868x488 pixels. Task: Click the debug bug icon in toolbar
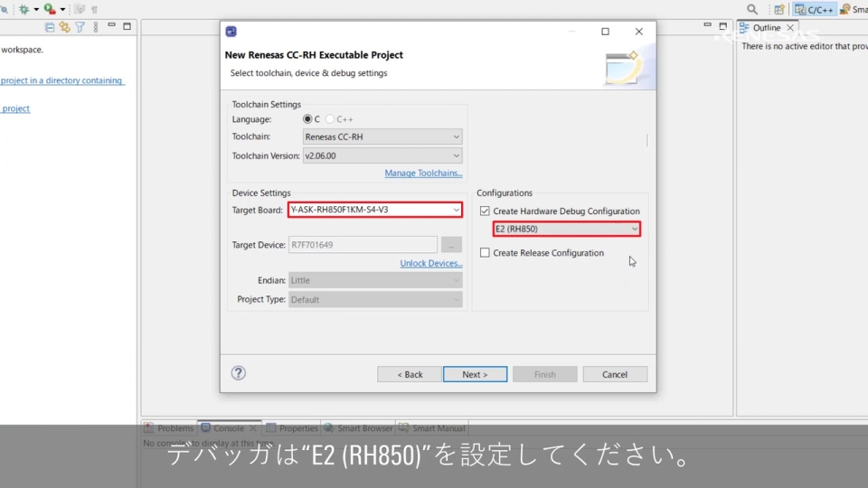click(x=24, y=9)
